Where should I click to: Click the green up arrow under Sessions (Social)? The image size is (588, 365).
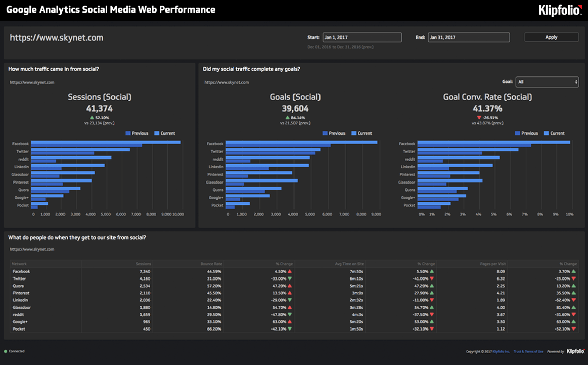(x=92, y=118)
